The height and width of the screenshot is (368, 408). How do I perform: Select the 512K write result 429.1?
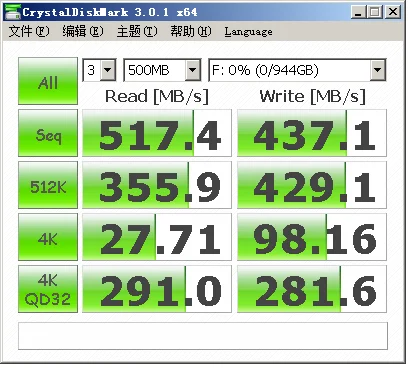click(x=312, y=185)
